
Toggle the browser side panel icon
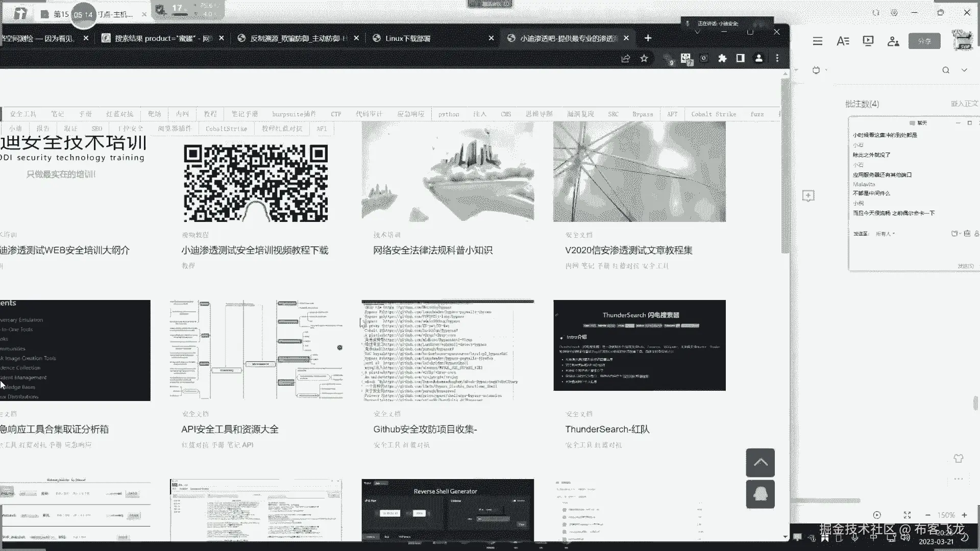click(x=740, y=59)
